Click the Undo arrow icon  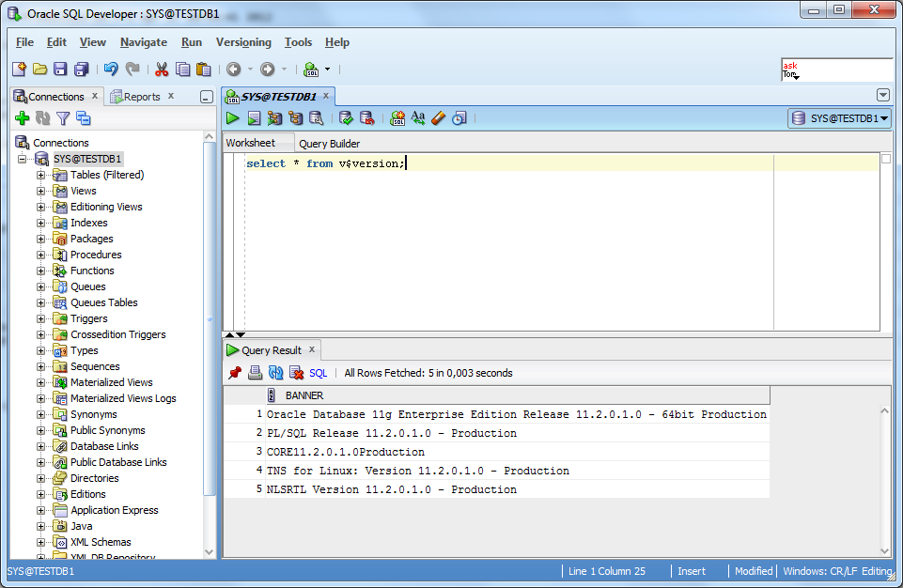[x=111, y=70]
